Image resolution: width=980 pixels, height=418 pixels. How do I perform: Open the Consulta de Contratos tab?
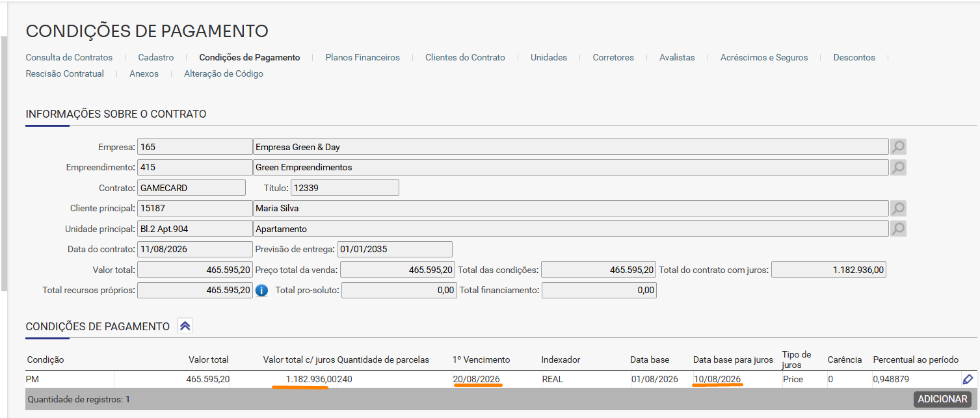click(69, 57)
